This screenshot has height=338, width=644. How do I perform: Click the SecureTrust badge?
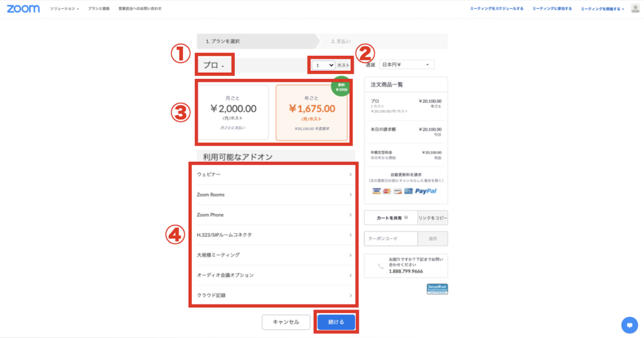pos(437,289)
